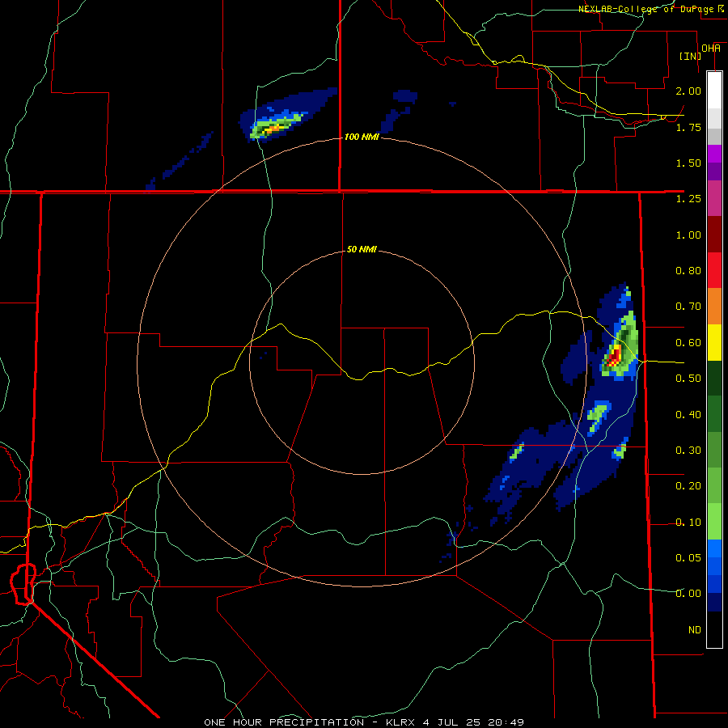Click the 50 NMI range ring label

click(362, 249)
